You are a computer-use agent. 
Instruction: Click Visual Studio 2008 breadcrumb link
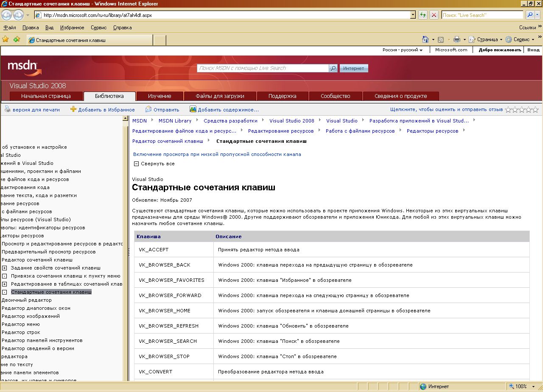point(292,121)
